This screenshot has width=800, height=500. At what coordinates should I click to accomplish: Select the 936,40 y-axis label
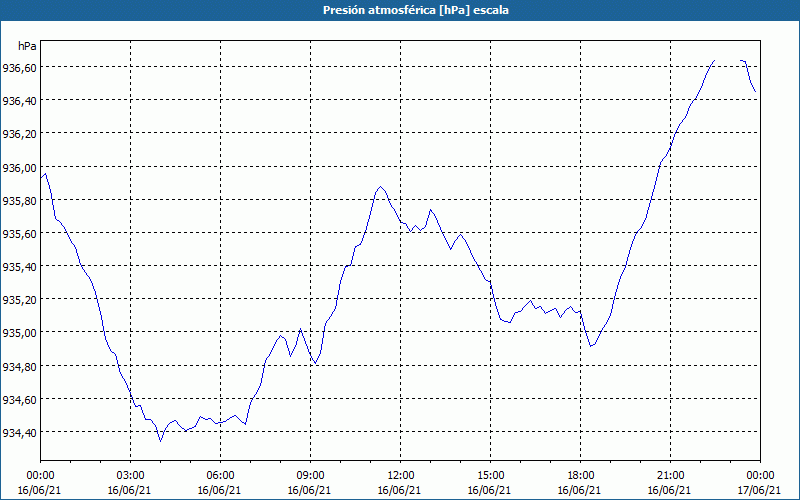(x=19, y=101)
